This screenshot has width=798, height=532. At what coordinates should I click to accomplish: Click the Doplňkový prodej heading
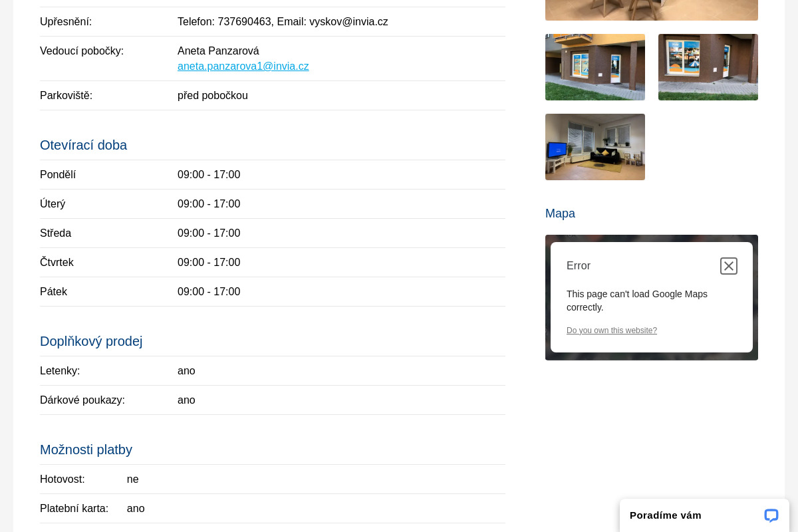tap(91, 341)
